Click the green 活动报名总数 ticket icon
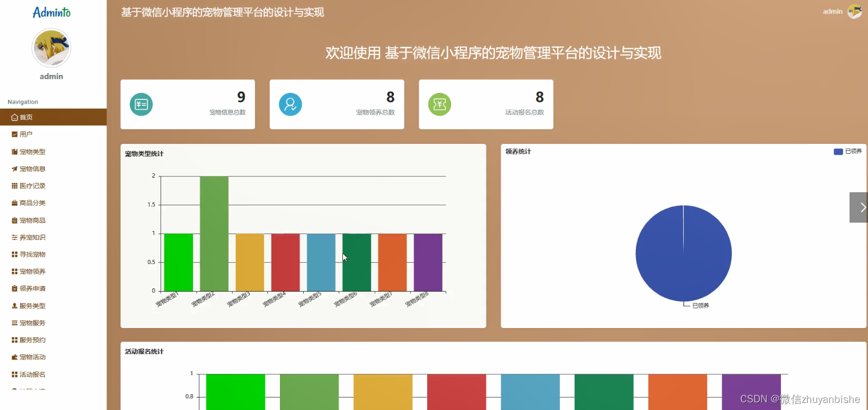The image size is (868, 410). [x=440, y=104]
